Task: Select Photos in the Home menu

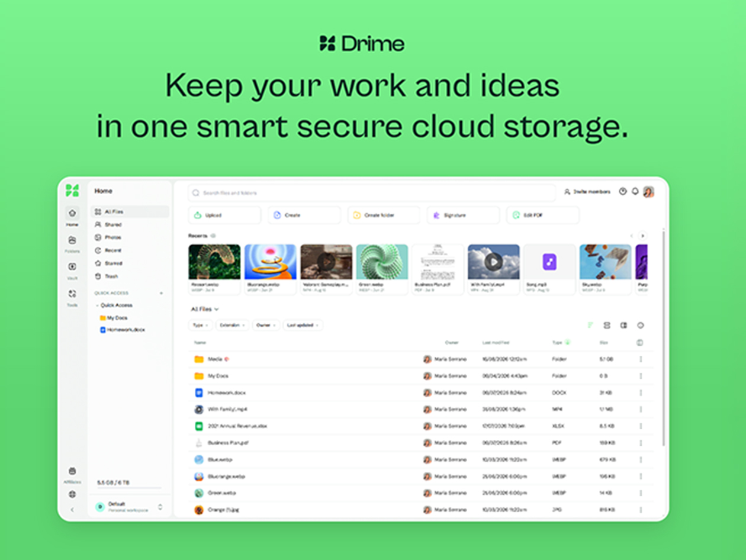Action: pyautogui.click(x=130, y=238)
